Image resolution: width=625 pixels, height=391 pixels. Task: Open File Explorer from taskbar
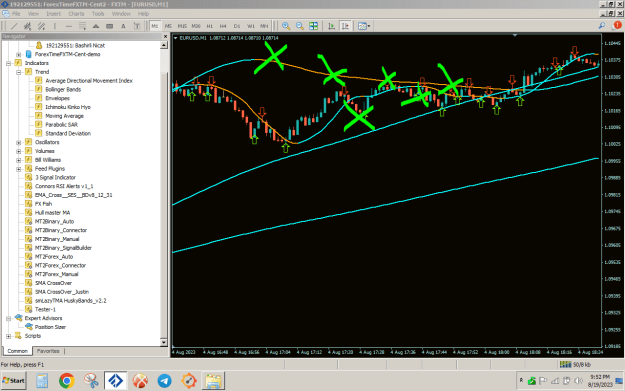pyautogui.click(x=213, y=381)
